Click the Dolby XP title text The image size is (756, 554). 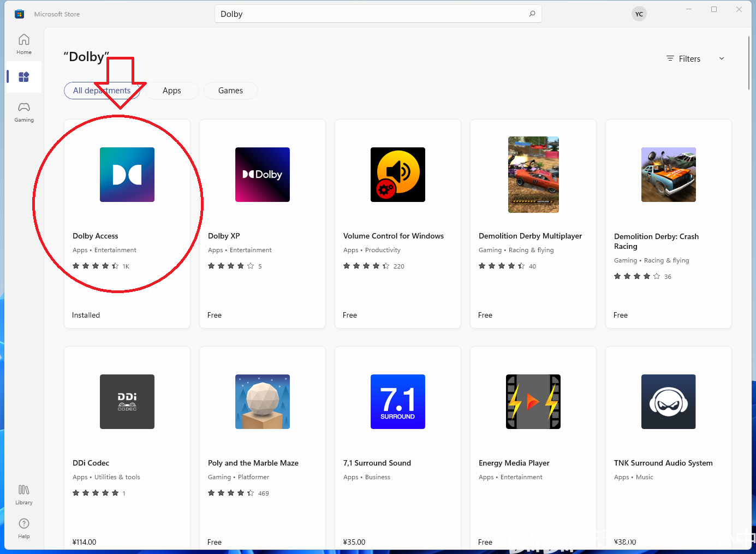click(x=224, y=236)
